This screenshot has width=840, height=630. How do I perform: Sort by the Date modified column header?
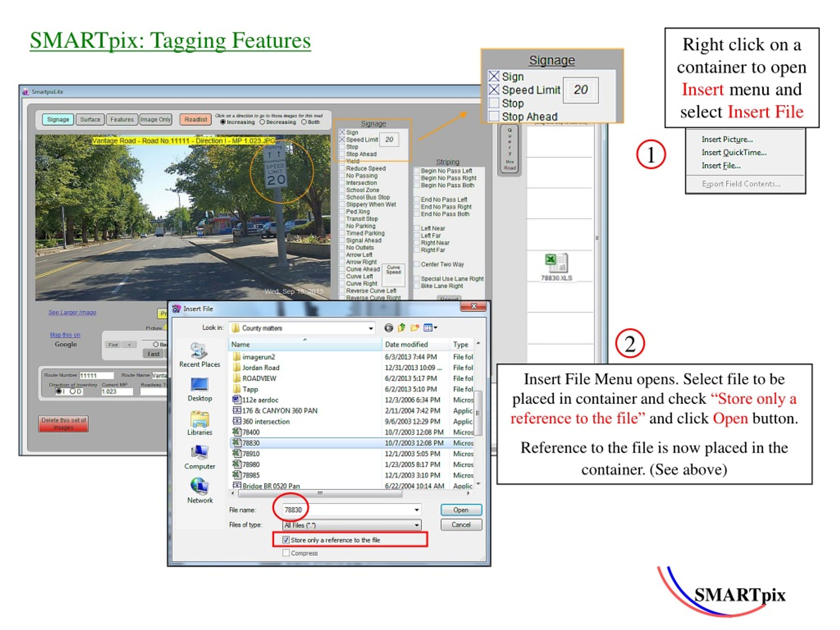(x=416, y=345)
